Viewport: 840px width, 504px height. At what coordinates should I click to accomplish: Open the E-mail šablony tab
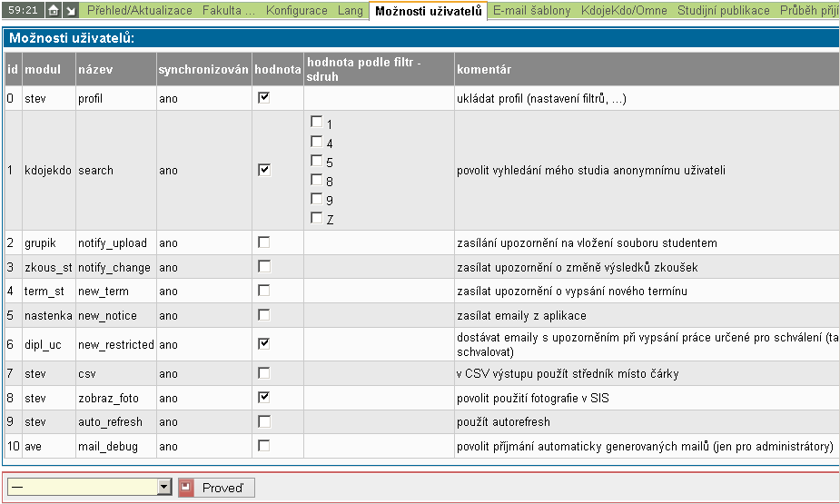tap(531, 11)
